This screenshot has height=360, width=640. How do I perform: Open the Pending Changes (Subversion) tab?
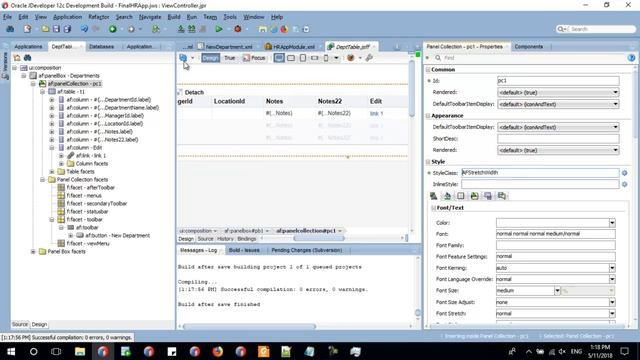(x=307, y=250)
